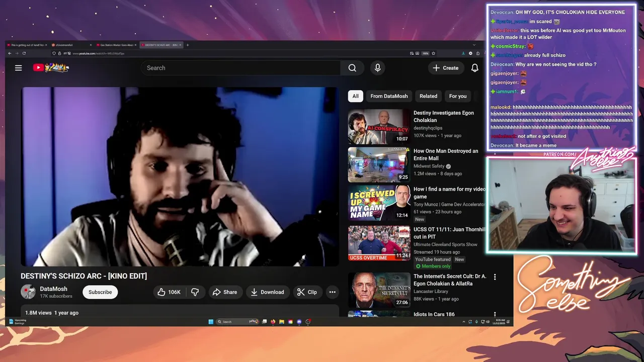The height and width of the screenshot is (362, 644).
Task: Open the Upcoming Earnings taskbar widget
Action: pos(18,322)
